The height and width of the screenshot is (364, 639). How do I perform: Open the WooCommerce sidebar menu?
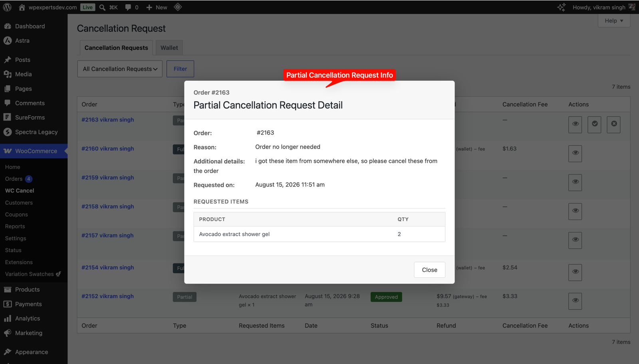click(34, 151)
